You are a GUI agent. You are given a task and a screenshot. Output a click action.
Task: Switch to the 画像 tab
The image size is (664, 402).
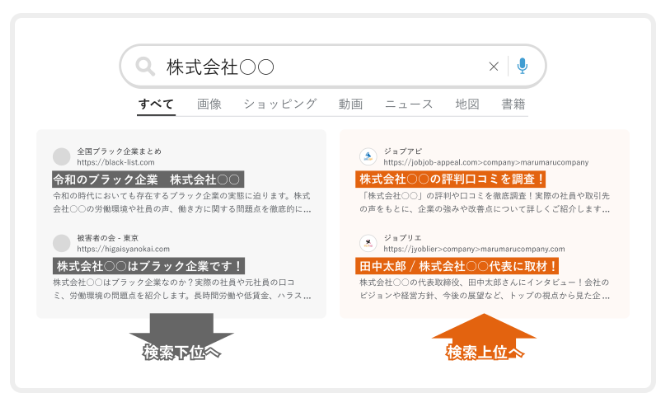pyautogui.click(x=209, y=104)
